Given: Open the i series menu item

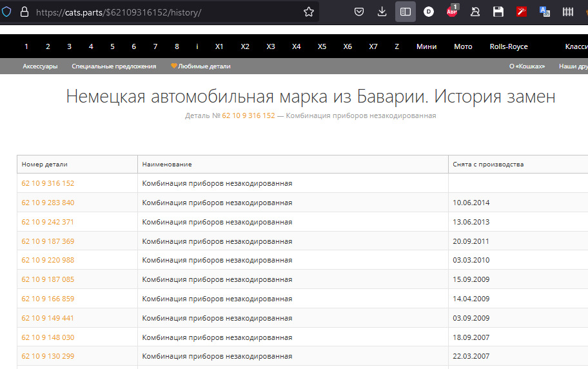Looking at the screenshot, I should (197, 46).
